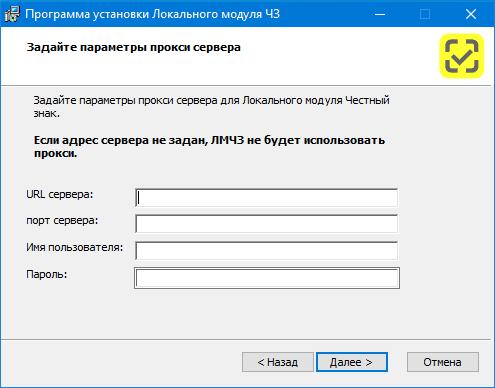Click the bold note about ЛМЧЗ proxy usage
495x388 pixels.
209,147
